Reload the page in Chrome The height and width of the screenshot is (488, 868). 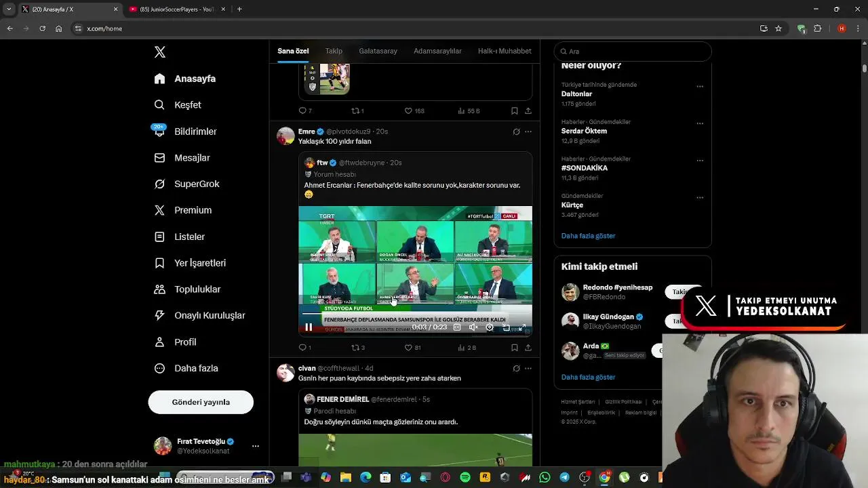tap(42, 28)
